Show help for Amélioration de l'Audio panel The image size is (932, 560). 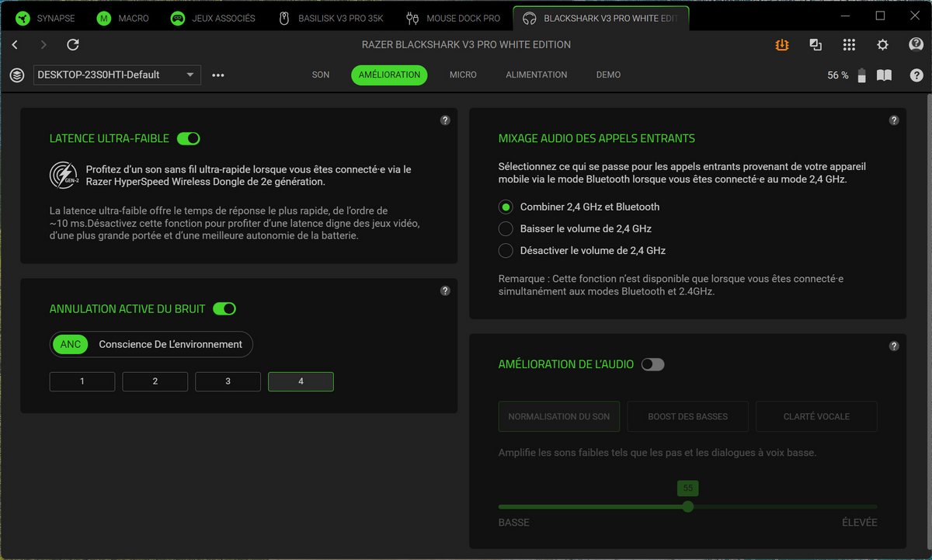tap(894, 346)
